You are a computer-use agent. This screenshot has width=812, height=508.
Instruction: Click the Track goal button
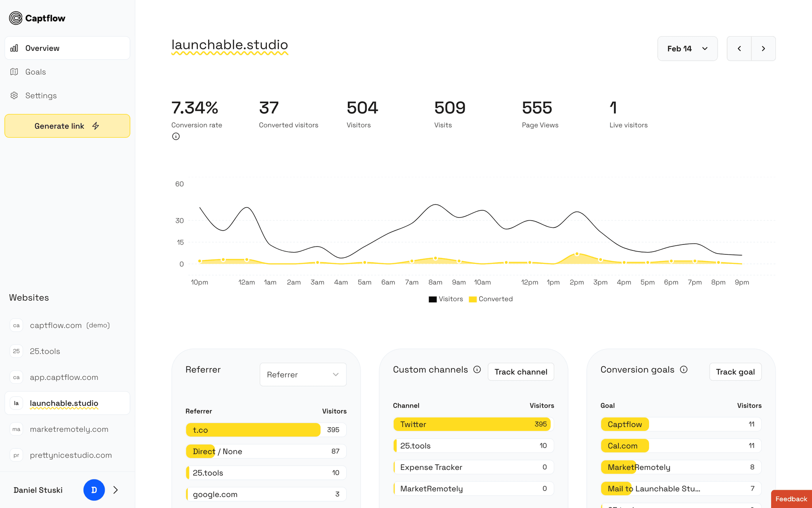(735, 372)
